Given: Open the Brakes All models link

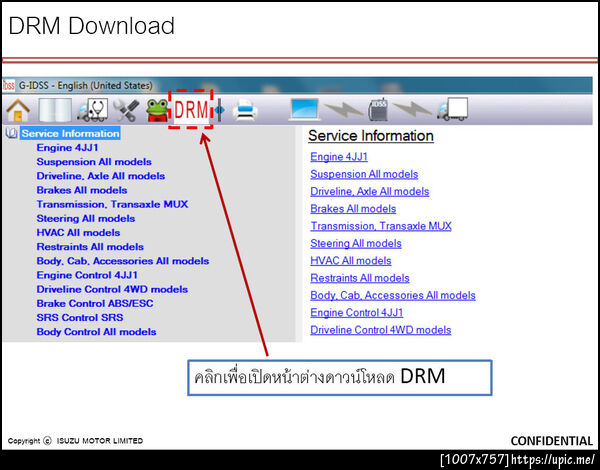Looking at the screenshot, I should pyautogui.click(x=353, y=209).
